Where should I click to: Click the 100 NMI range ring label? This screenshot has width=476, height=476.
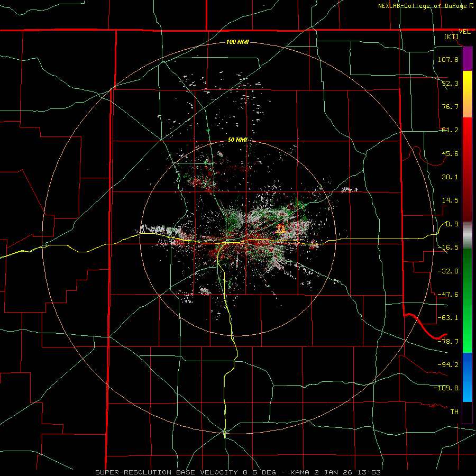point(237,42)
